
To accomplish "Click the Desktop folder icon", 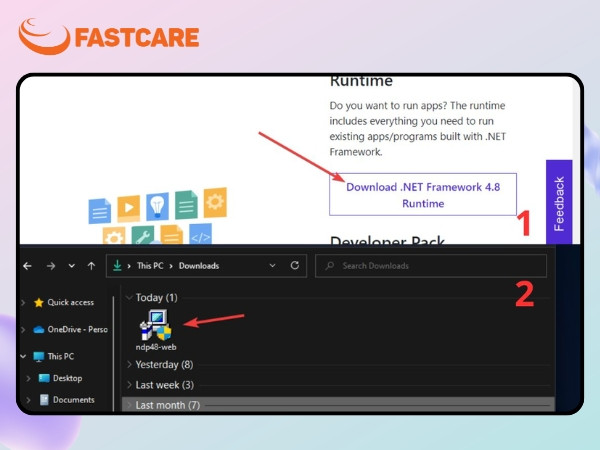I will pyautogui.click(x=44, y=378).
